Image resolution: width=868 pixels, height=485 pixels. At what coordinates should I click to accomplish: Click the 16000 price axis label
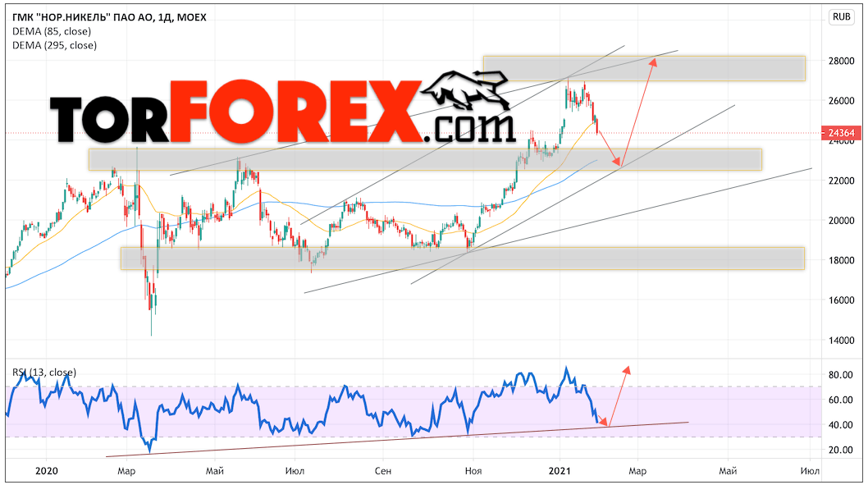pyautogui.click(x=842, y=300)
